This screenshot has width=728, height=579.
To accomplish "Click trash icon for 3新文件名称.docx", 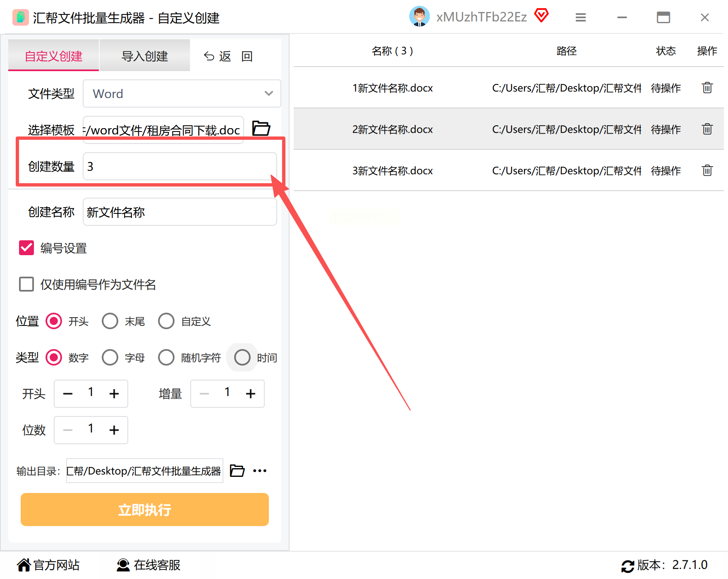I will point(707,170).
